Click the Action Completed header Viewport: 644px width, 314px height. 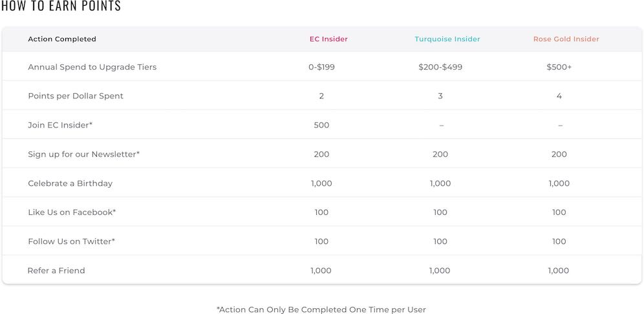click(62, 39)
